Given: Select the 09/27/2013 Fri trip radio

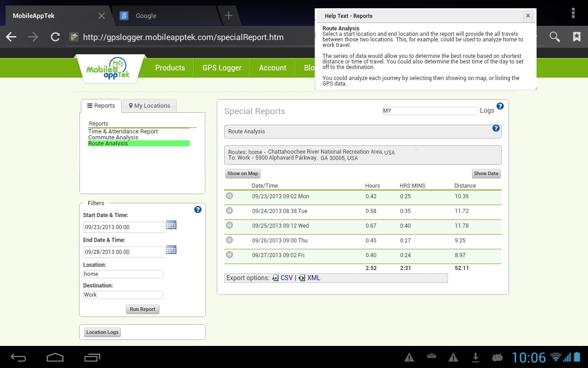Looking at the screenshot, I should [229, 255].
